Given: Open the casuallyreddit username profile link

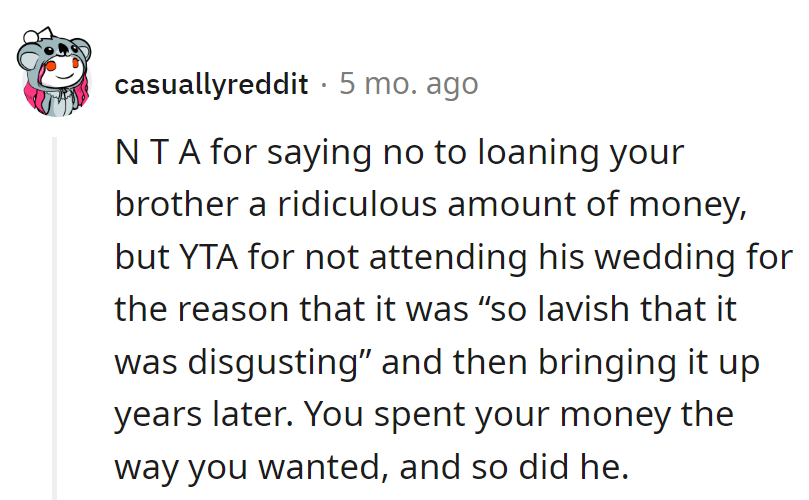Looking at the screenshot, I should click(211, 84).
